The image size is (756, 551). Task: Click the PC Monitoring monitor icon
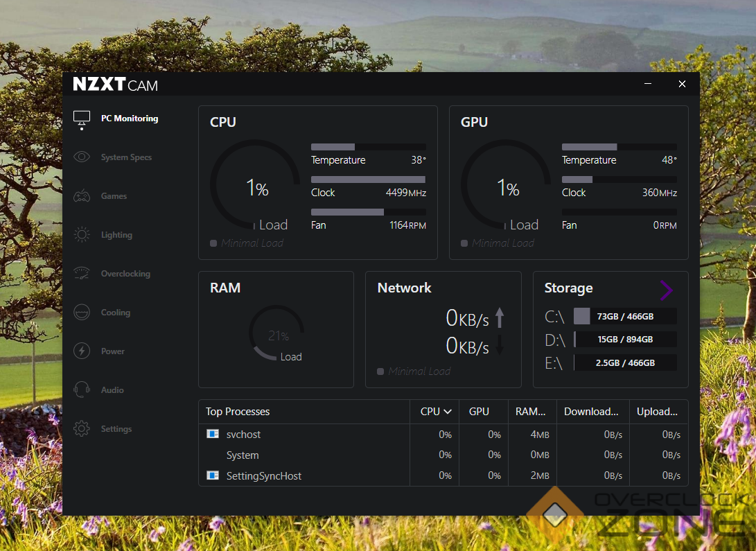click(82, 119)
